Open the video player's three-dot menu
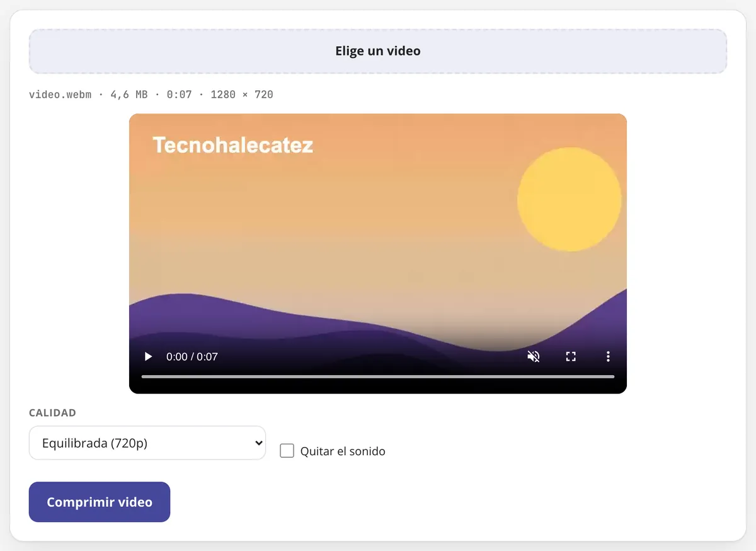The width and height of the screenshot is (756, 551). pos(608,357)
